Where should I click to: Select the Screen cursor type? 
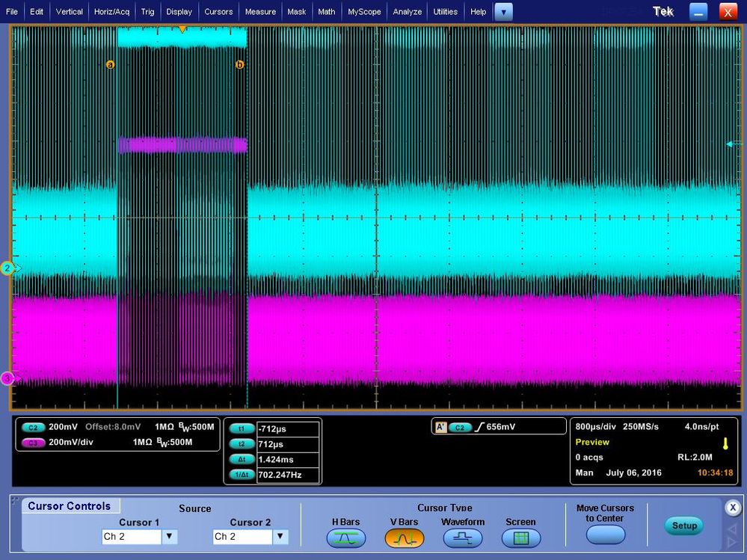pos(520,538)
